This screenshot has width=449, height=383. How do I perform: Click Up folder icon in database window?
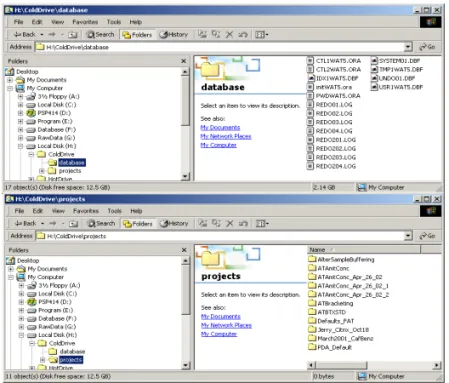73,34
